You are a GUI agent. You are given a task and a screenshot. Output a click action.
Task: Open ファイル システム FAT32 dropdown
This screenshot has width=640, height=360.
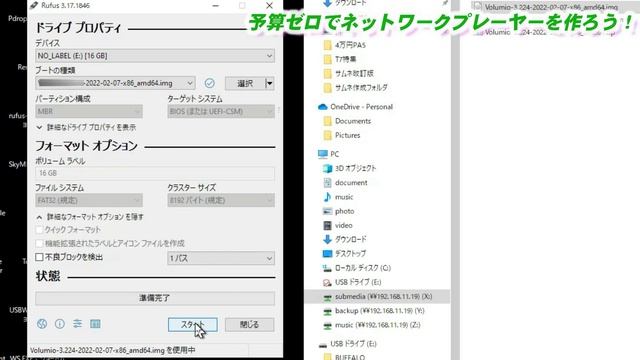tap(89, 200)
